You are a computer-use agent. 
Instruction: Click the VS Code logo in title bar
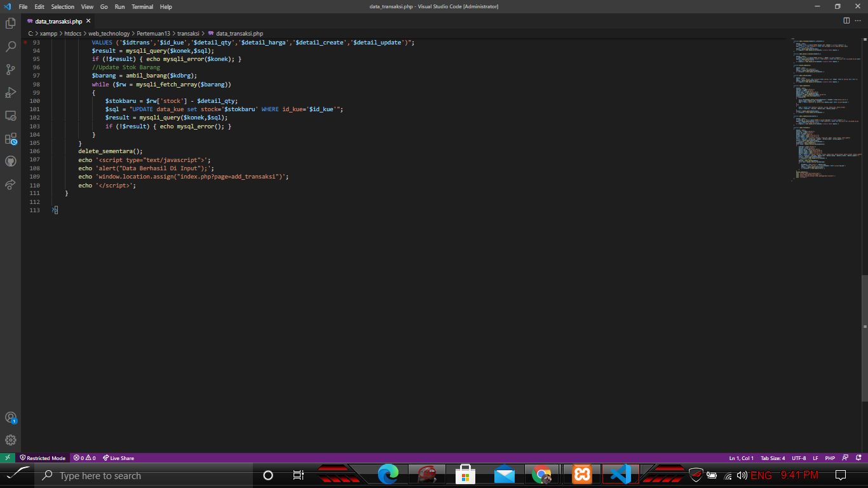click(x=7, y=6)
